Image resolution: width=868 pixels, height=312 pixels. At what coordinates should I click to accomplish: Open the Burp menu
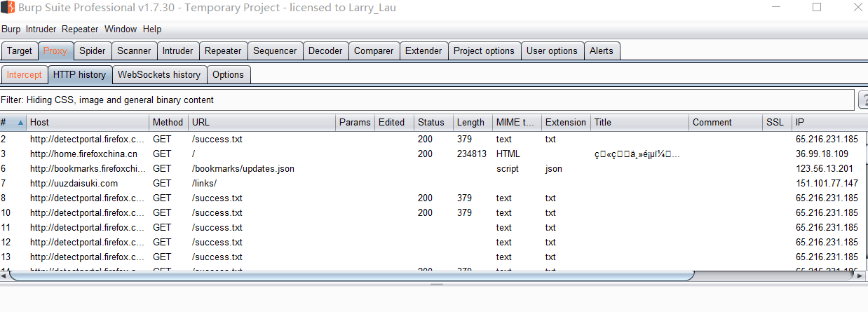pos(11,29)
